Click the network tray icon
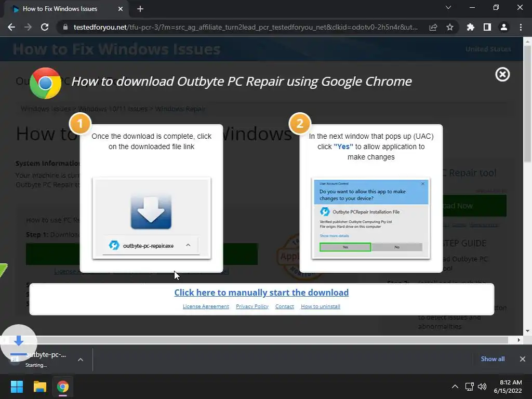The width and height of the screenshot is (532, 399). (x=470, y=387)
